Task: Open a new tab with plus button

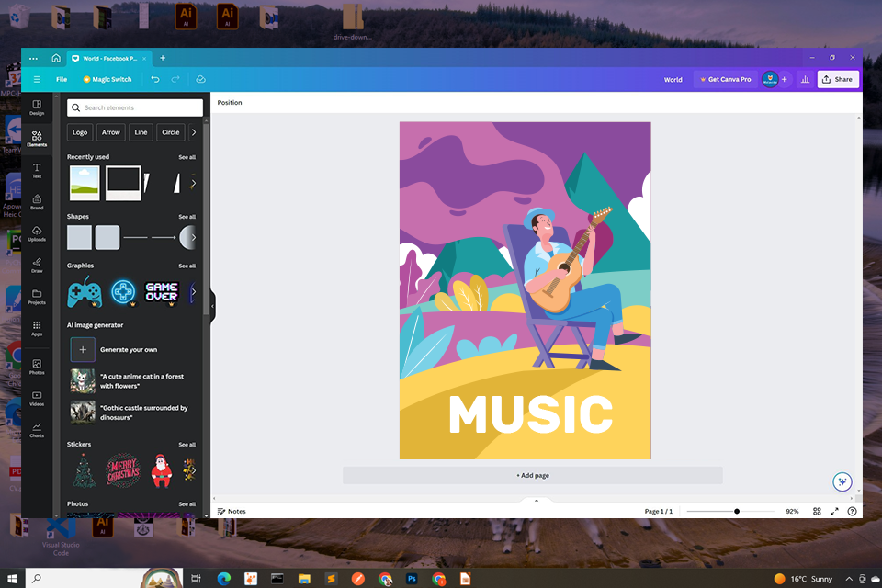Action: point(163,58)
